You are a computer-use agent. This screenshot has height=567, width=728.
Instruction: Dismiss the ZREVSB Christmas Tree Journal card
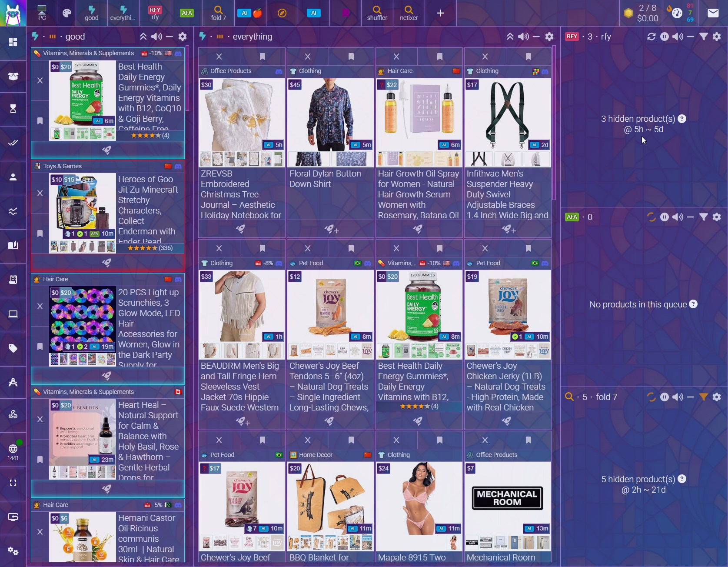coord(219,57)
